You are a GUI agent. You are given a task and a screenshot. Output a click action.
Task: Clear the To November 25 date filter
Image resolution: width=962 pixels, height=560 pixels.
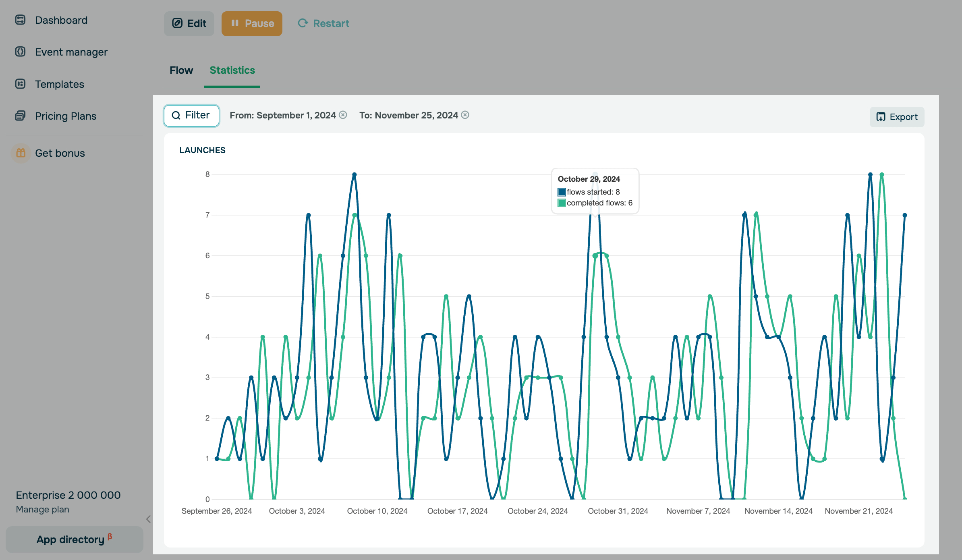[x=465, y=115]
